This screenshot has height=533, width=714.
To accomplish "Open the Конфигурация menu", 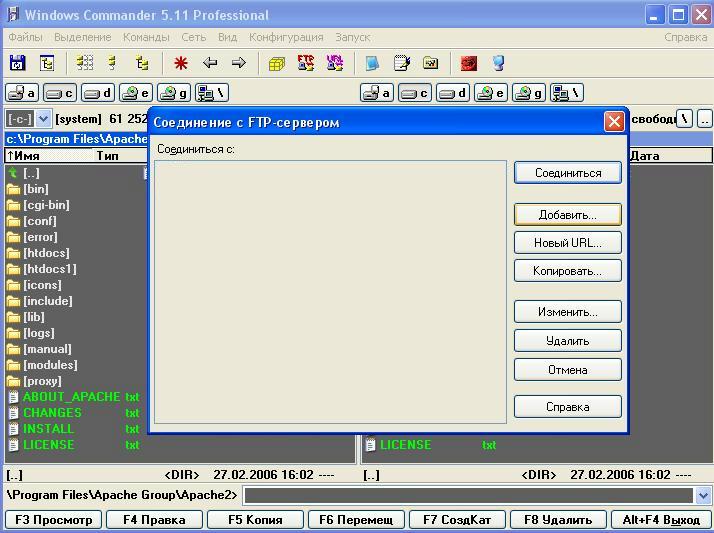I will [286, 37].
